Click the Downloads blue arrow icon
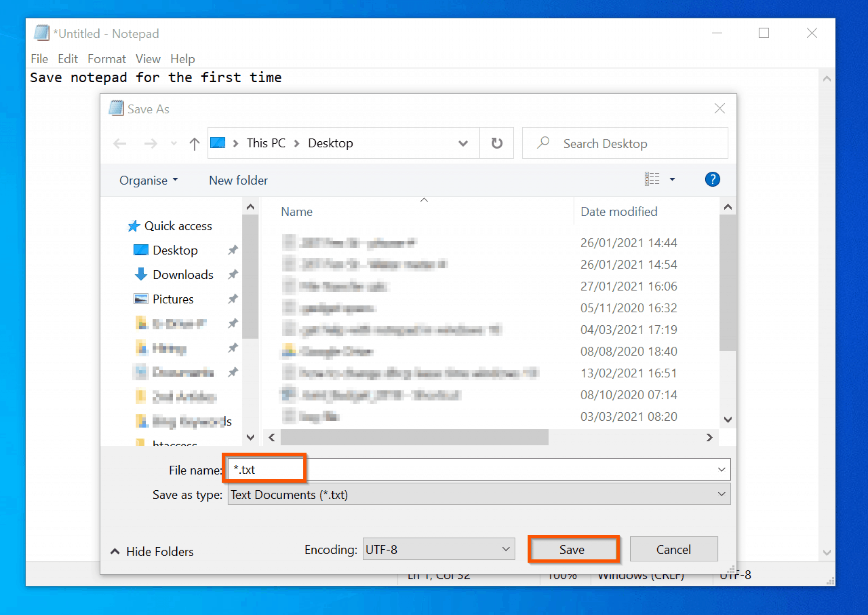868x615 pixels. point(141,274)
